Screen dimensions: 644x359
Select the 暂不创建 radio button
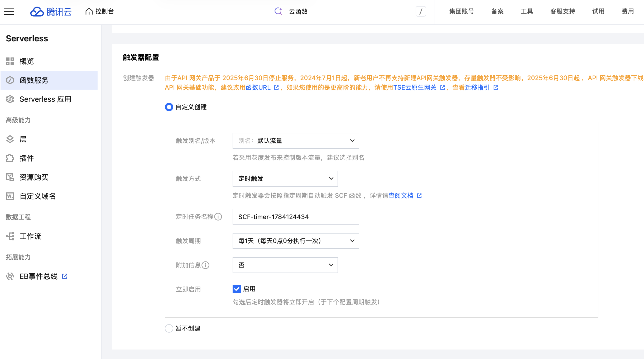[169, 328]
